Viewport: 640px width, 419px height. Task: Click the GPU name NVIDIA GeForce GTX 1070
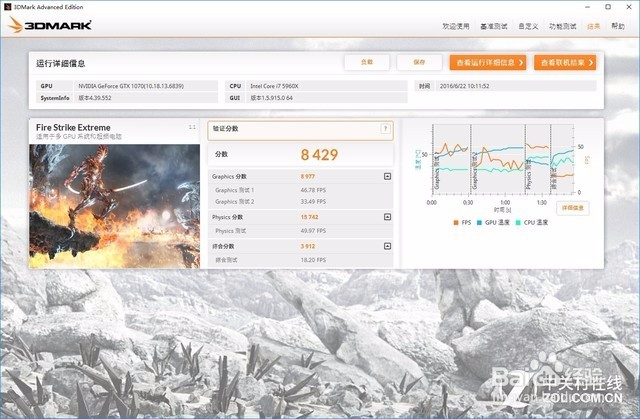coord(131,86)
